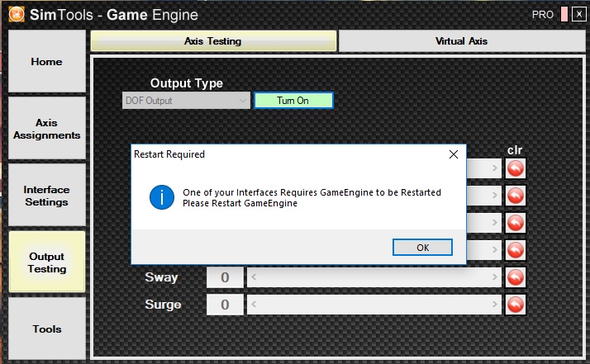
Task: Turn On the output testing
Action: point(293,101)
